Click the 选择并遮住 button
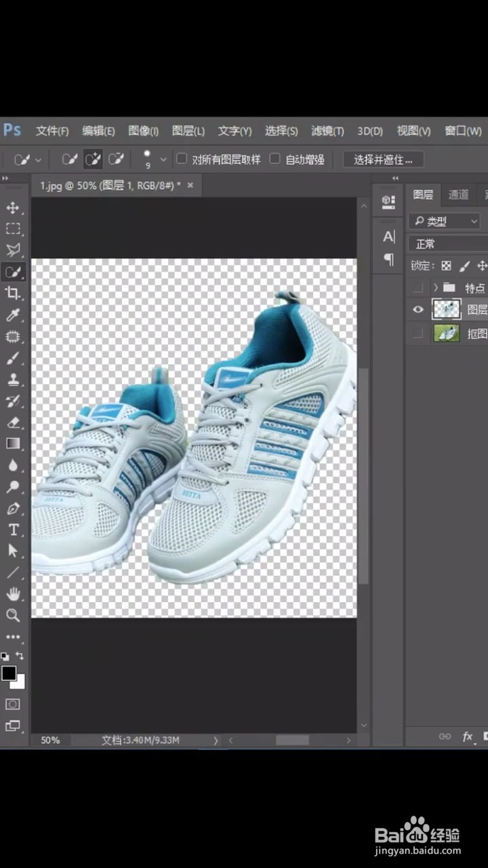This screenshot has width=488, height=868. point(384,159)
